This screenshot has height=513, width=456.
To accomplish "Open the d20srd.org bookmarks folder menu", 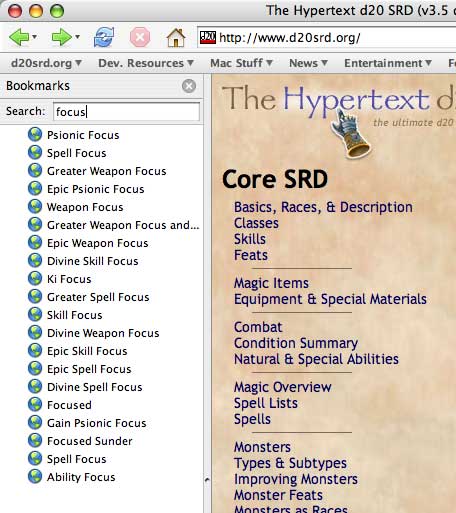I will pyautogui.click(x=46, y=63).
